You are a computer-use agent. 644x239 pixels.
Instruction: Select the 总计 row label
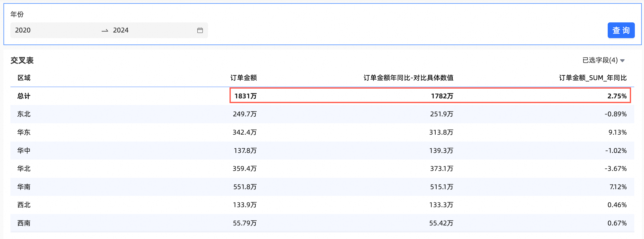24,96
